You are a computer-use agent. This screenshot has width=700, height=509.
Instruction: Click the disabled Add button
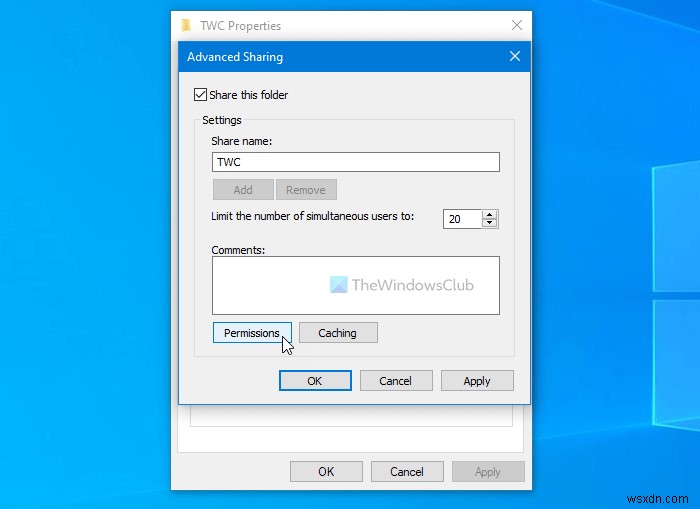(x=243, y=190)
